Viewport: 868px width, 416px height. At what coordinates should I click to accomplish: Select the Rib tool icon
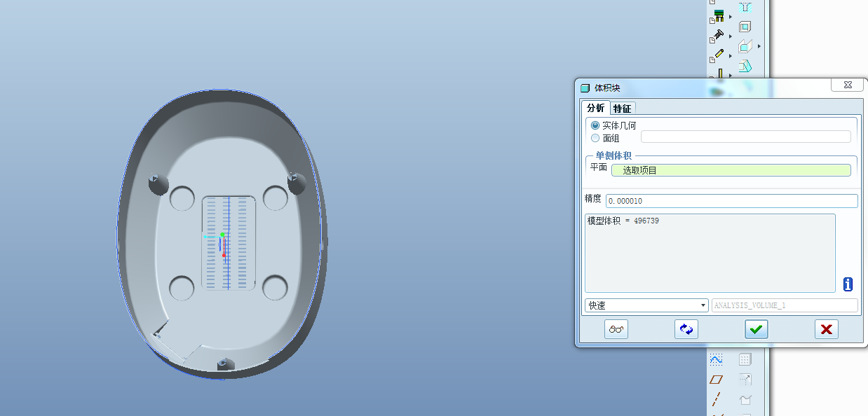(x=745, y=47)
